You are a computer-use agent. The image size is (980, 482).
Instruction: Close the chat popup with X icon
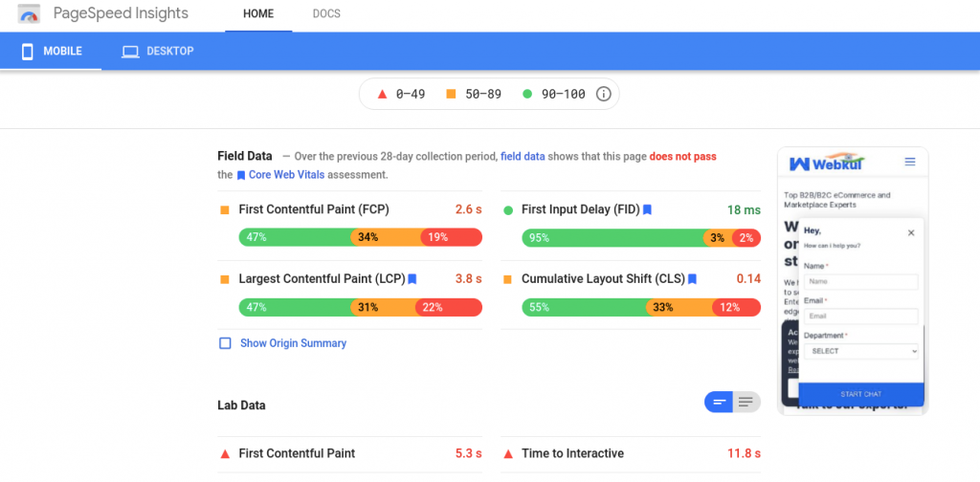point(911,233)
